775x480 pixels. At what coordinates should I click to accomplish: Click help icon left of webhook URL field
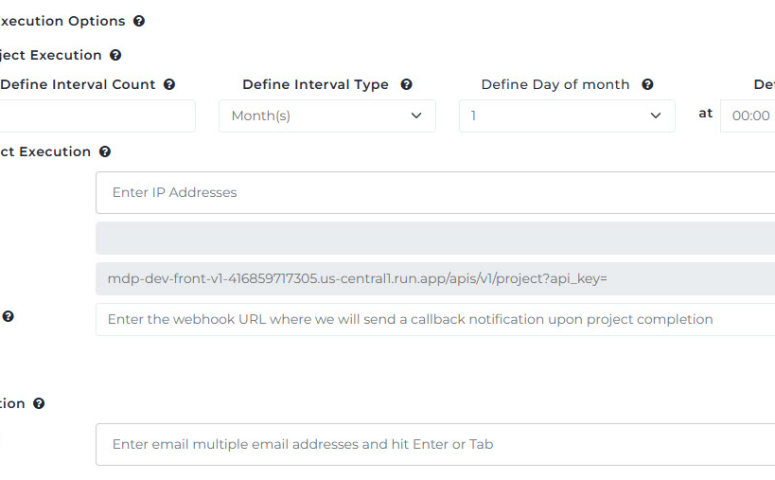(8, 317)
